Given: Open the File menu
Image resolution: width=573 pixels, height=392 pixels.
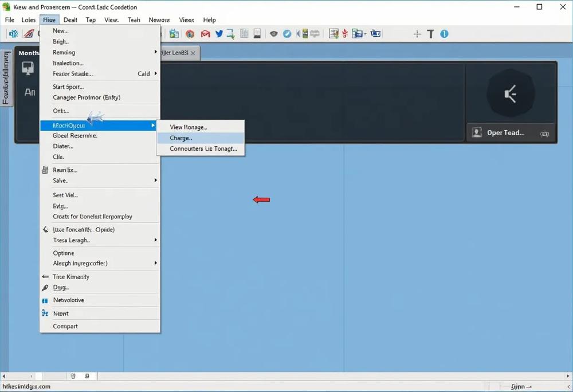Looking at the screenshot, I should pos(10,20).
